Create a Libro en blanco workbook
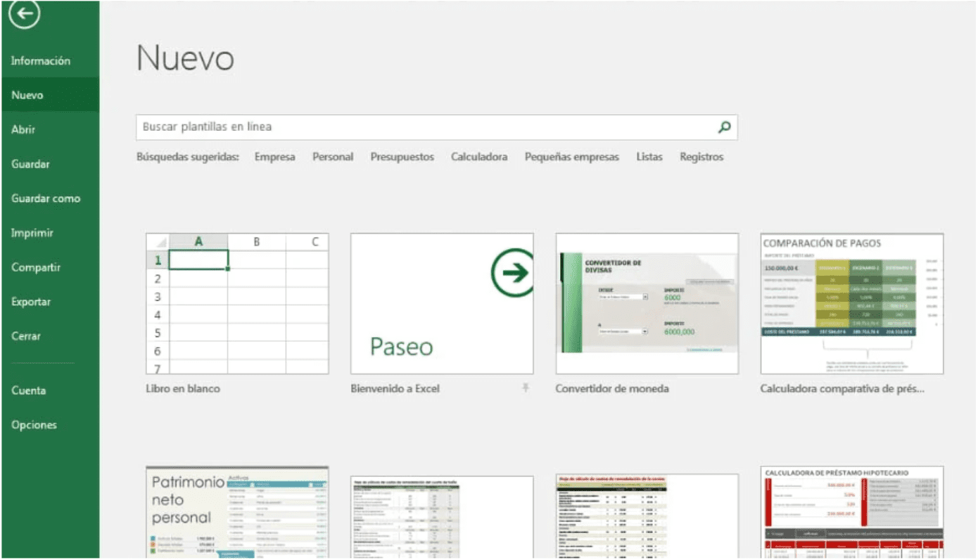This screenshot has height=560, width=978. coord(237,303)
